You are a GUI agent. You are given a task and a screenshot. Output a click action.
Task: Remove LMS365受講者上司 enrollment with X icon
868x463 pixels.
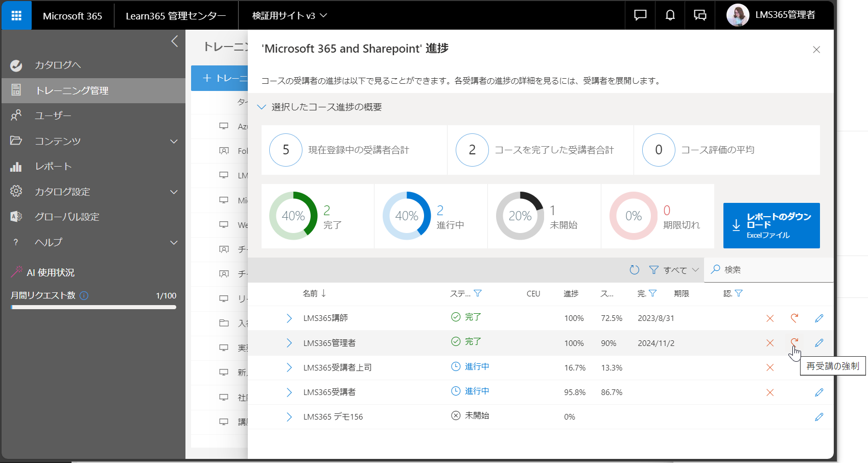coord(770,367)
